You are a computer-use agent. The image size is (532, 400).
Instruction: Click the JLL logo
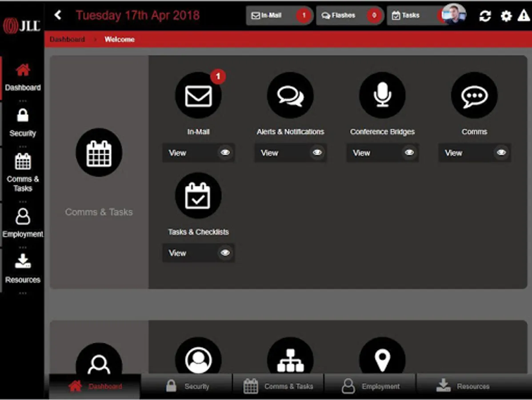pyautogui.click(x=21, y=26)
